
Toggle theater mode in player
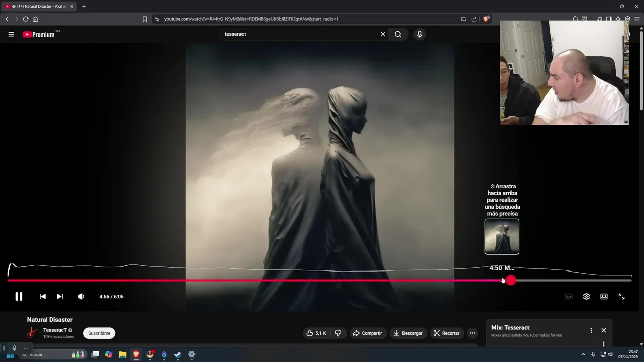(x=604, y=297)
